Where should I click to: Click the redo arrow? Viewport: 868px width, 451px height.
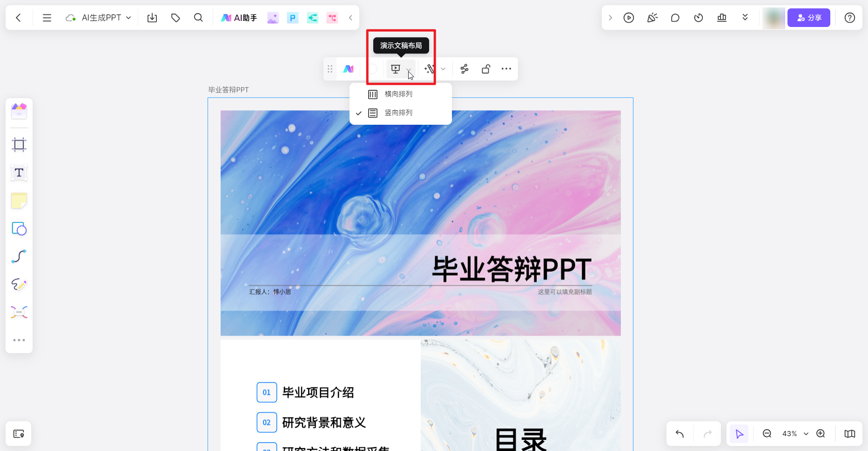point(707,434)
